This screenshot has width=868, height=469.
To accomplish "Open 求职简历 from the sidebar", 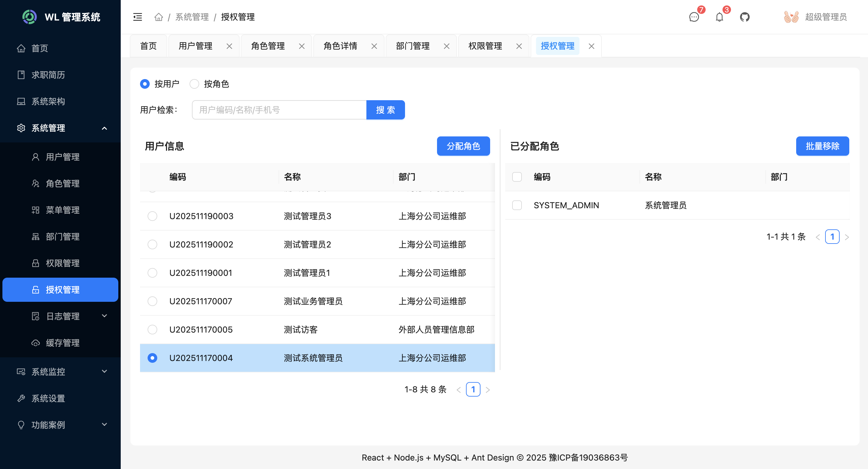I will (x=49, y=75).
